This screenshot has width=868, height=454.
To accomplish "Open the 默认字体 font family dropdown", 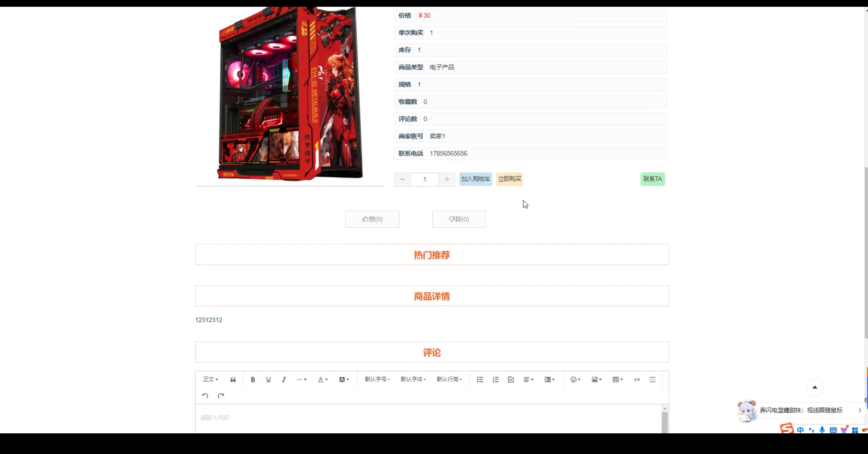I will pyautogui.click(x=413, y=379).
